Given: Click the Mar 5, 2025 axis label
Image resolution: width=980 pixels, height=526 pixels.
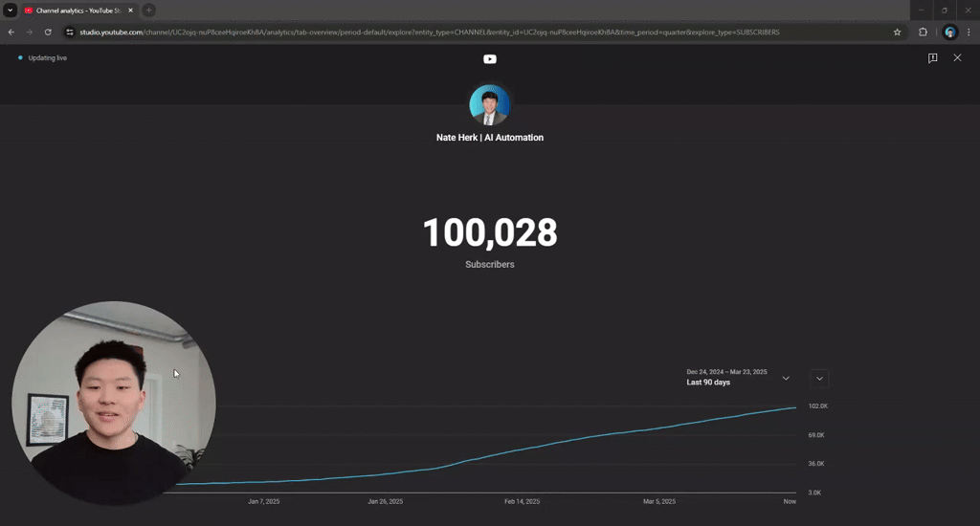Looking at the screenshot, I should point(659,501).
